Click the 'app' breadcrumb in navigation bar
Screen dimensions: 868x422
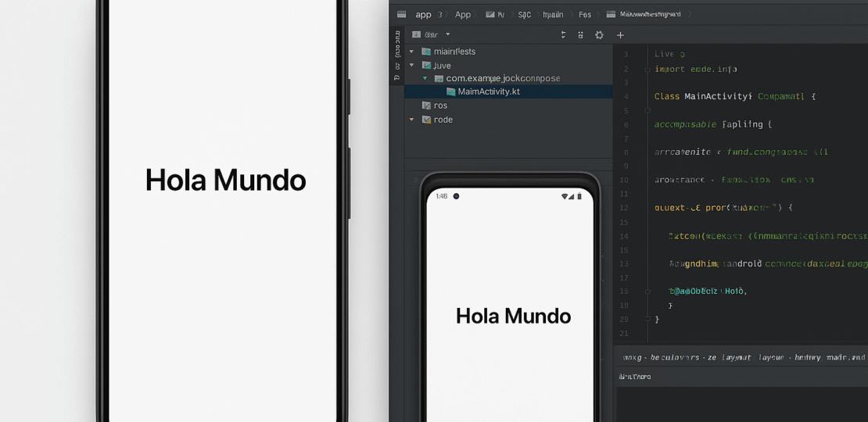(x=423, y=14)
